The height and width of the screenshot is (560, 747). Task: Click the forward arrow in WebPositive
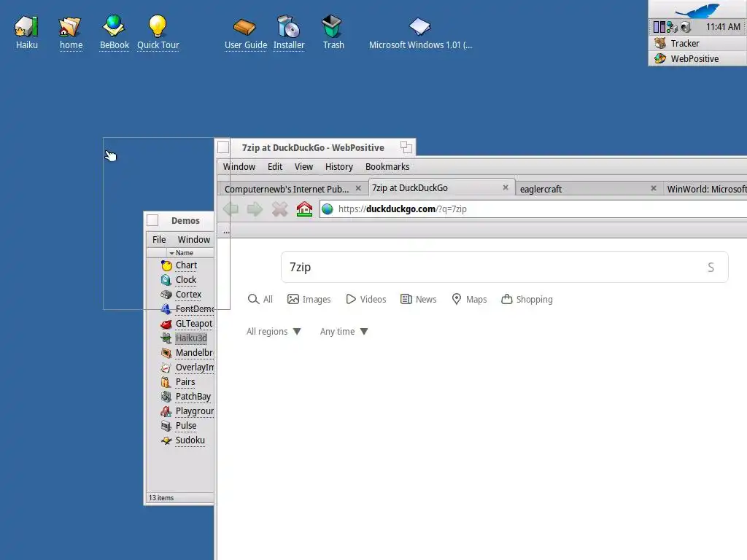(255, 209)
